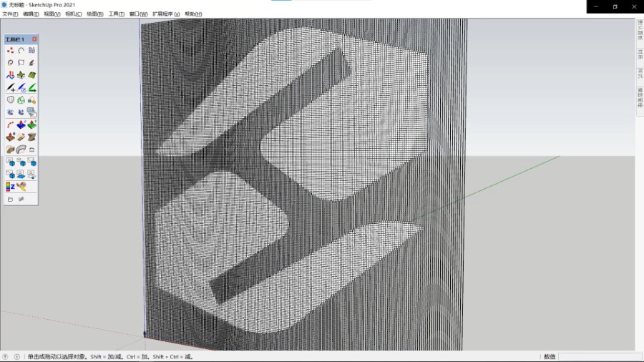Viewport: 644px width, 362px height.
Task: Select the brown twisted shape icon
Action: pyautogui.click(x=31, y=137)
